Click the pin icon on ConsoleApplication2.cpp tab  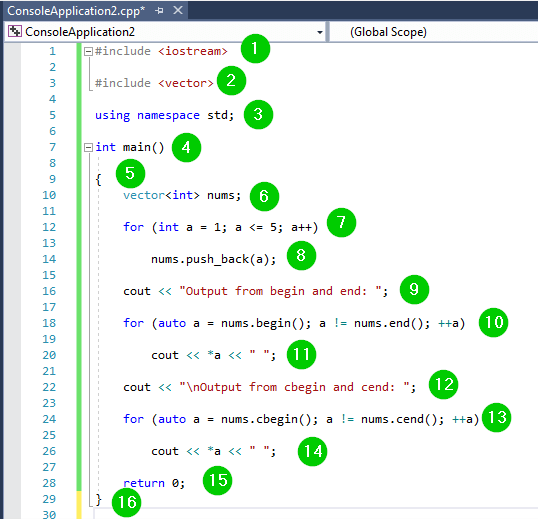[159, 11]
